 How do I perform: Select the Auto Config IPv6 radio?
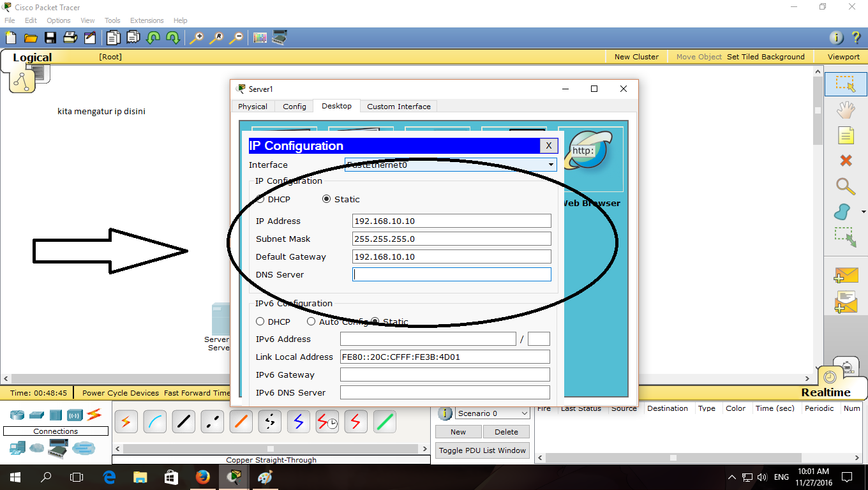[311, 322]
